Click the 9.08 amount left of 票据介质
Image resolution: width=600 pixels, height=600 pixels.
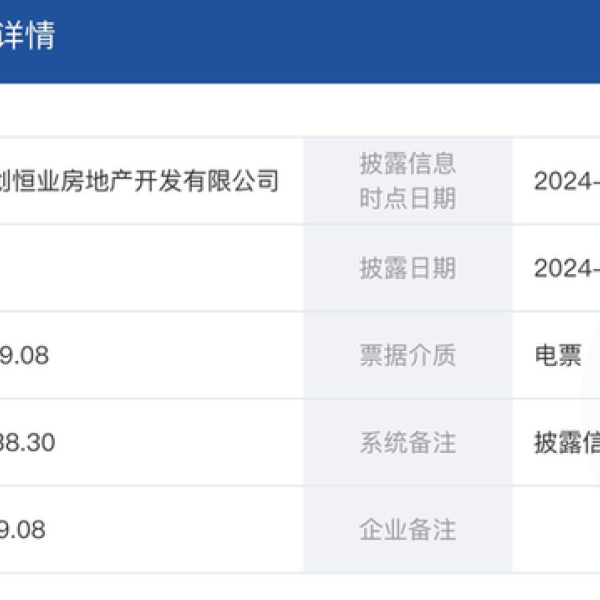click(24, 355)
